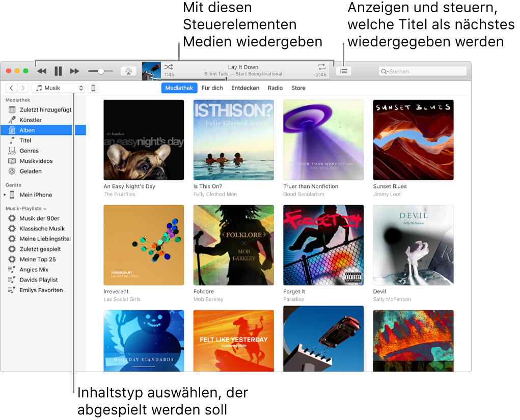Click Fully Clothed Men artist name
This screenshot has height=420, width=520.
click(215, 194)
